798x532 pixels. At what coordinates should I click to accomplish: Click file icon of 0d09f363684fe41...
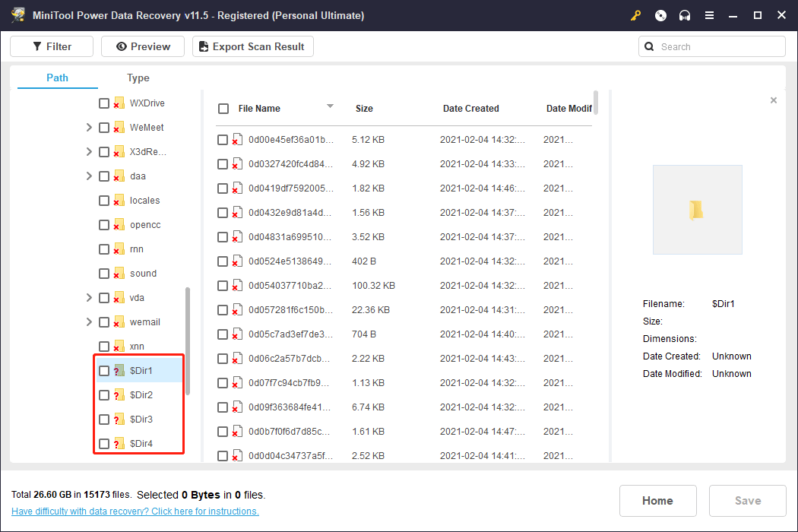237,407
